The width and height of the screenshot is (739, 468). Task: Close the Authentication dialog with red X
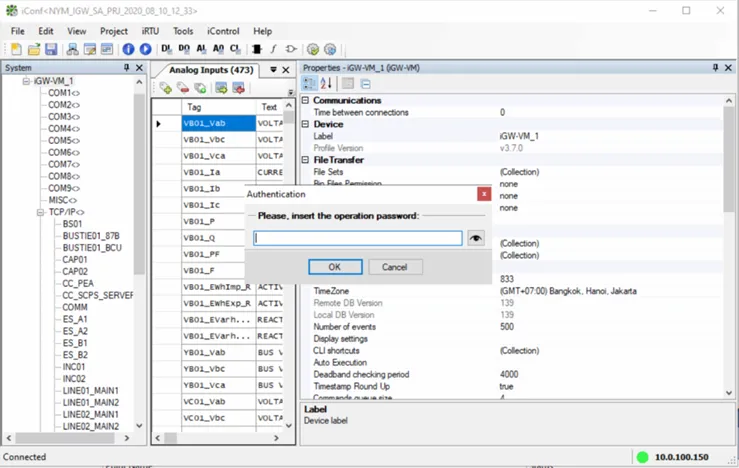pos(484,194)
